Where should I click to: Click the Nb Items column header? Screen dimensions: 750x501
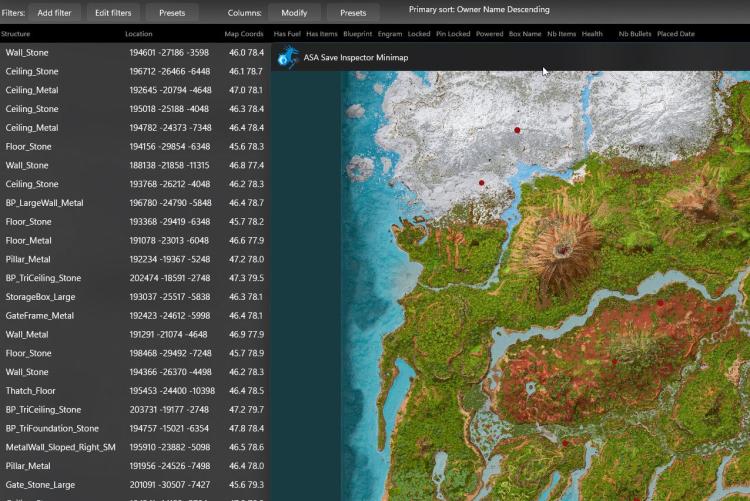(x=562, y=34)
